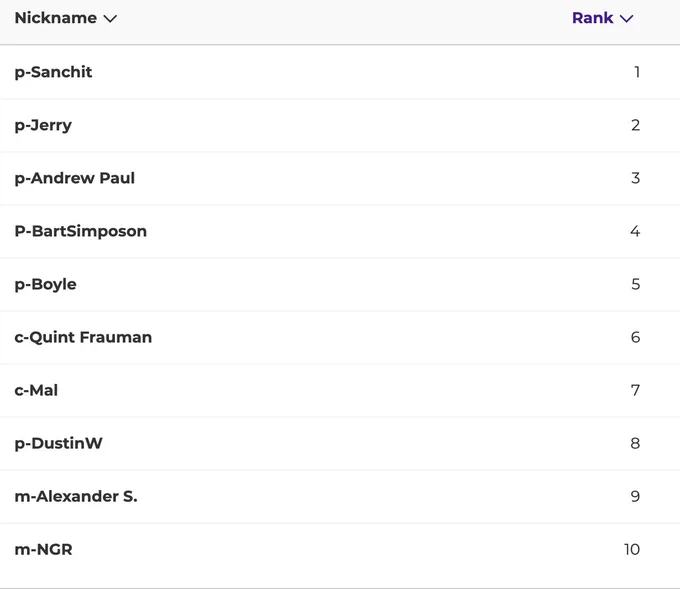Select the c-Quint Frauman entry
This screenshot has height=589, width=680.
tap(83, 337)
